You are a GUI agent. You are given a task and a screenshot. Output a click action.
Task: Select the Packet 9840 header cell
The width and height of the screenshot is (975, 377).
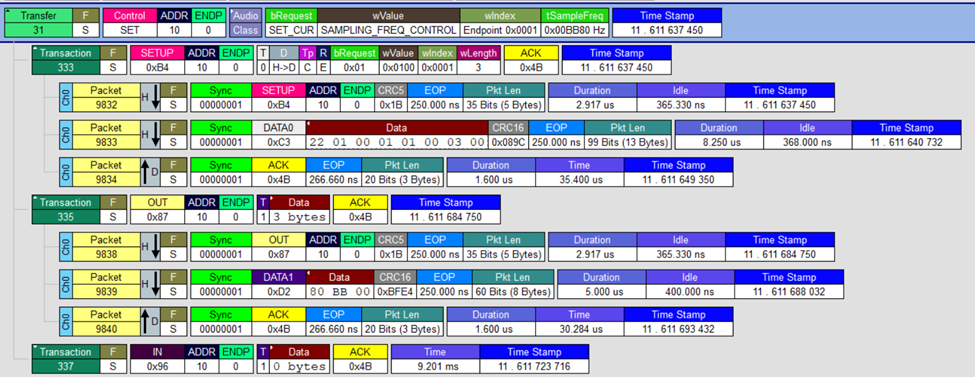(x=106, y=322)
